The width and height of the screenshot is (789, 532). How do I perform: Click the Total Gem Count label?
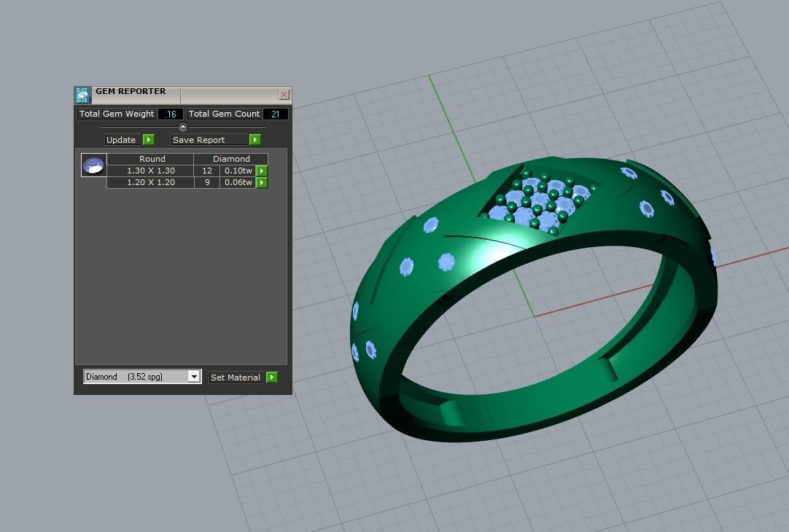pyautogui.click(x=224, y=114)
